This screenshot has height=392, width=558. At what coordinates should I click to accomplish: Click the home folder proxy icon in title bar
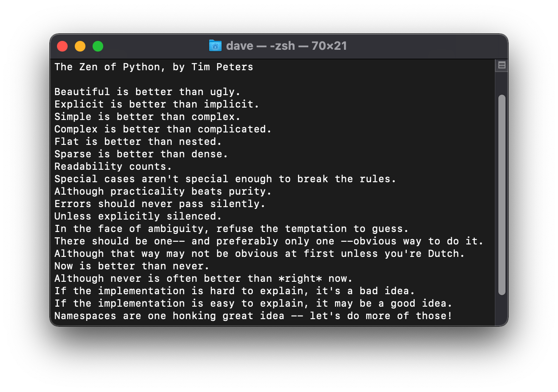pos(215,46)
